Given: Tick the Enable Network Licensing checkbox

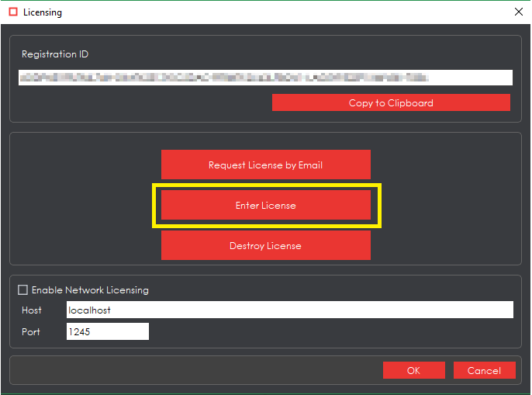Looking at the screenshot, I should 23,290.
